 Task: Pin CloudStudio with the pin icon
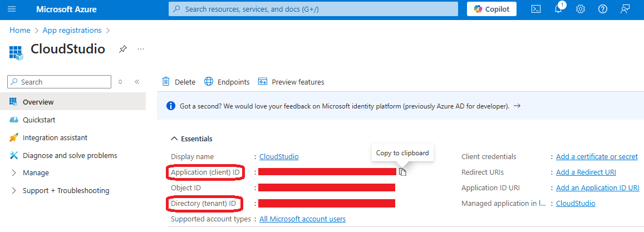click(122, 49)
